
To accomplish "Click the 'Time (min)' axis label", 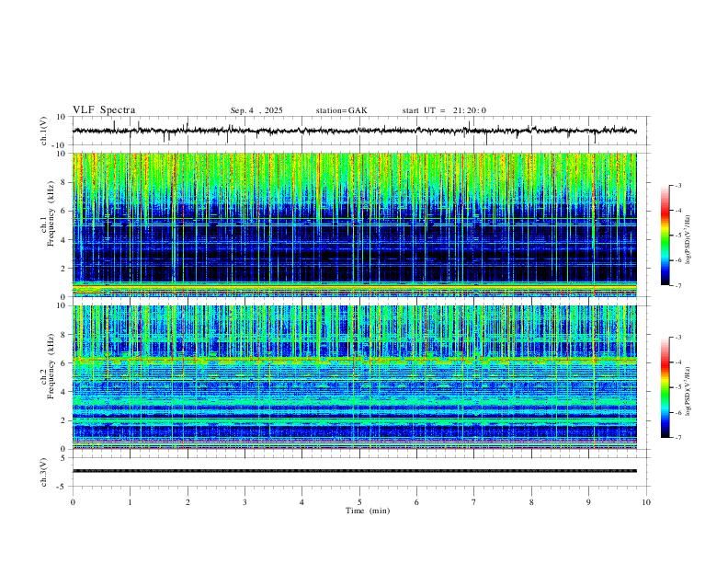I will (x=368, y=511).
